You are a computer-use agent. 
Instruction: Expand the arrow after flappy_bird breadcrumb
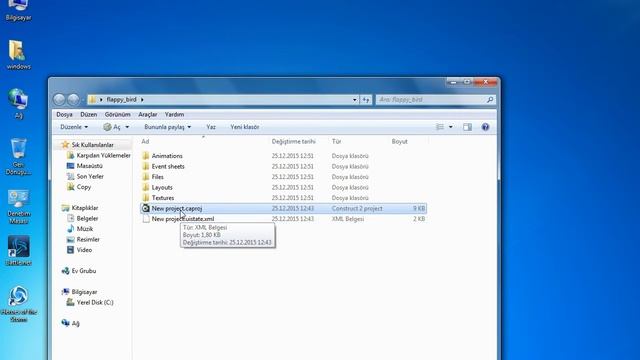(x=142, y=100)
